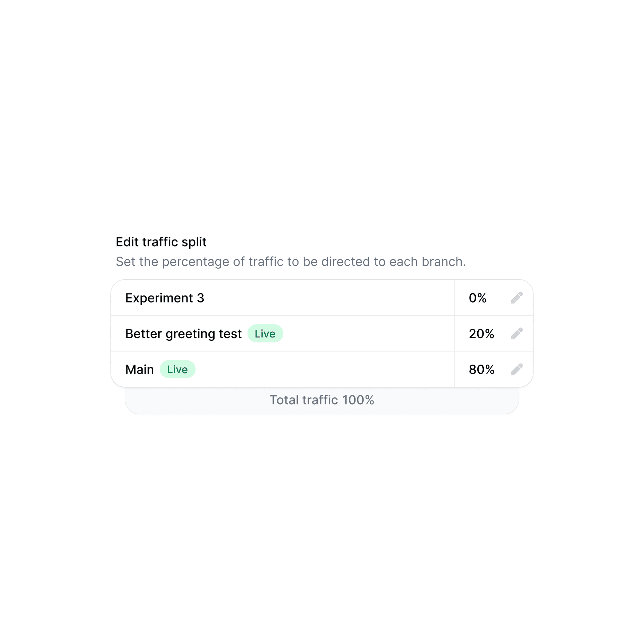Click the footer bar left of Total traffic text
This screenshot has height=644, width=644.
point(198,400)
